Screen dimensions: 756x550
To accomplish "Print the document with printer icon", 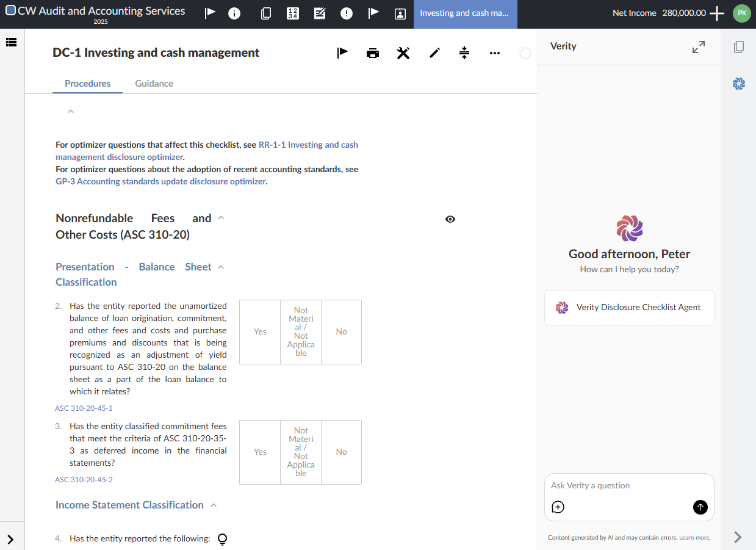I will pyautogui.click(x=373, y=53).
